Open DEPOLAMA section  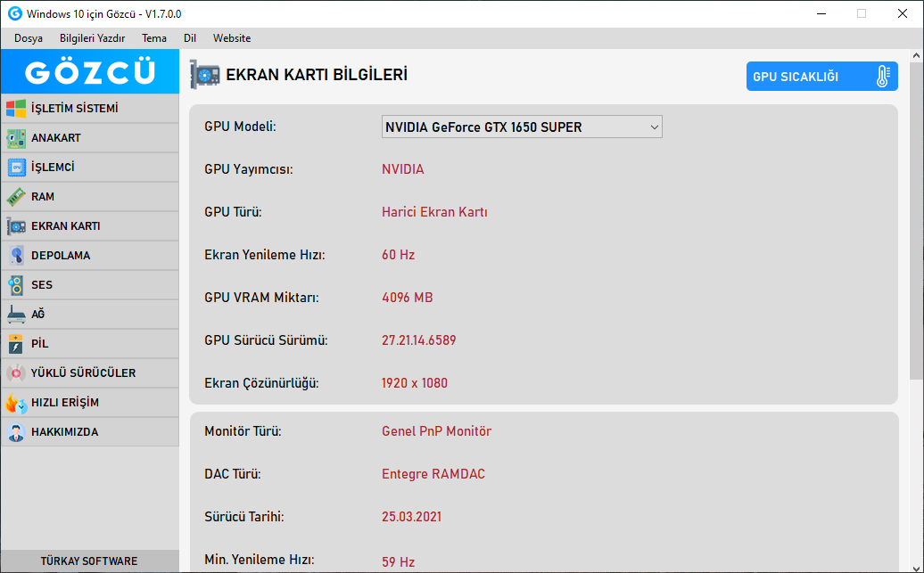(x=89, y=256)
